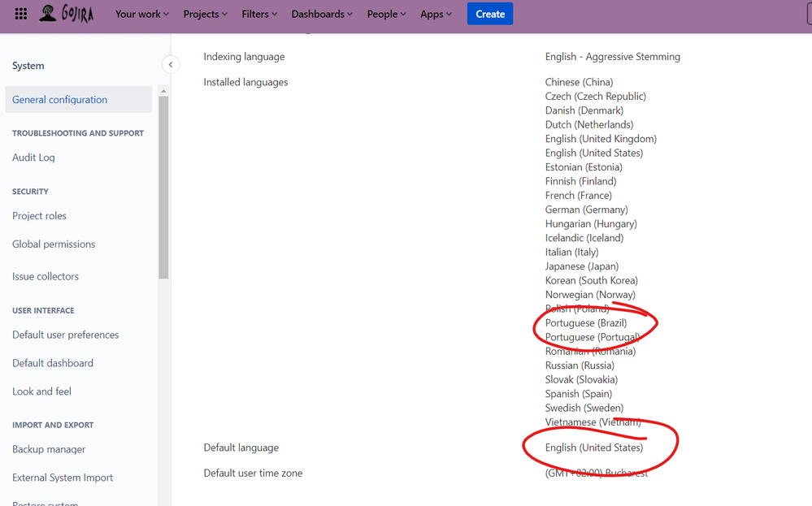Open the Issue collectors page
Image resolution: width=812 pixels, height=506 pixels.
45,276
